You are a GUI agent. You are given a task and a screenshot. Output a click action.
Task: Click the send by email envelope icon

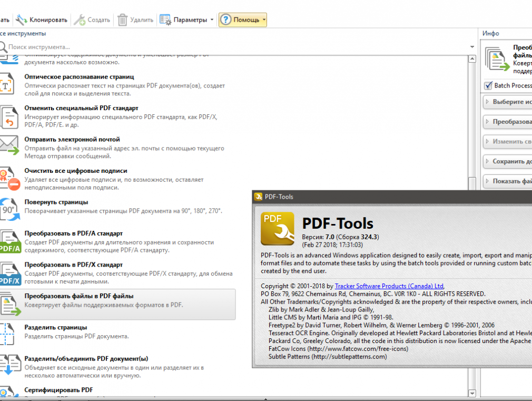tap(9, 145)
